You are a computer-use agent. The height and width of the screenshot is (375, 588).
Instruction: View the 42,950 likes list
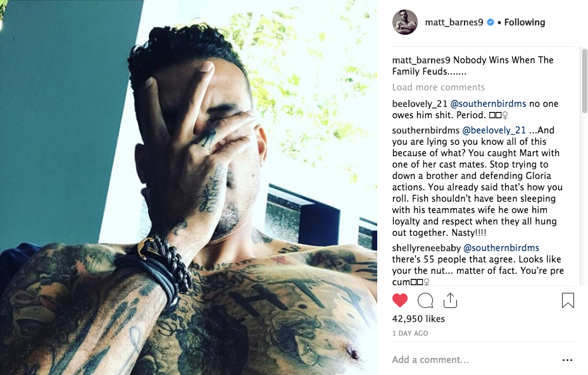coord(418,319)
